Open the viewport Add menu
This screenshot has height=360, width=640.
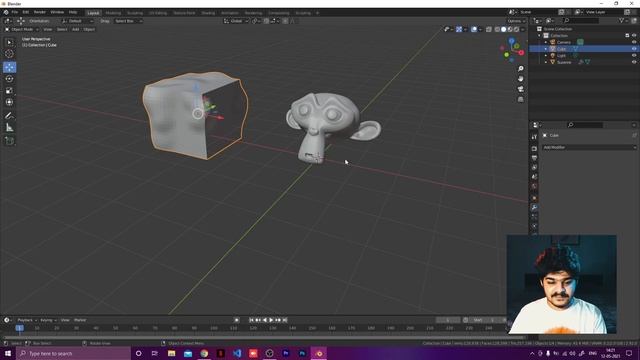coord(76,29)
